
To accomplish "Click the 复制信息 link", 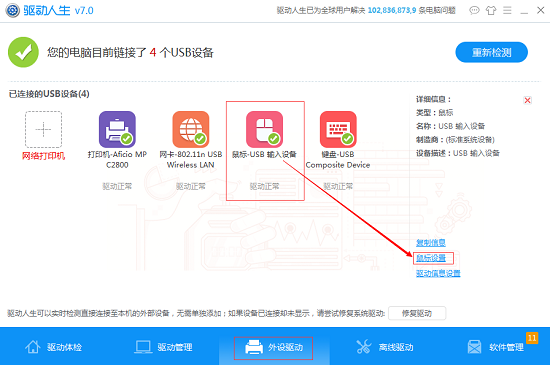I will (x=431, y=243).
